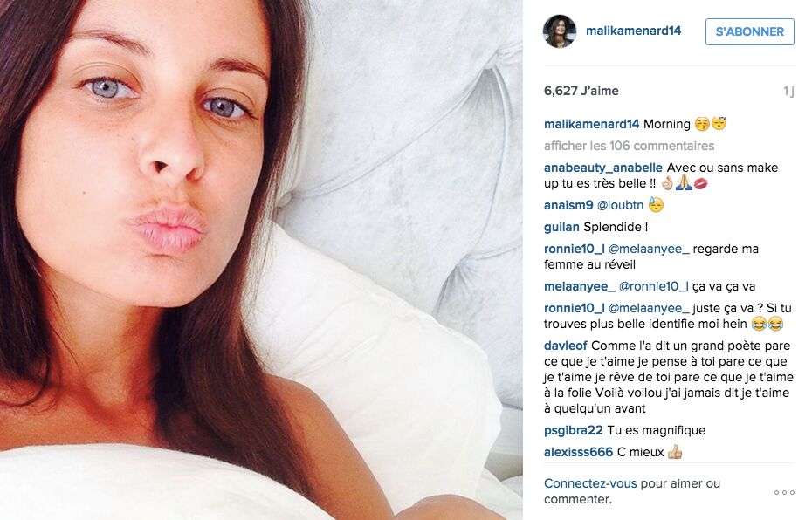Open davleof commenter profile
This screenshot has height=520, width=812.
point(566,346)
